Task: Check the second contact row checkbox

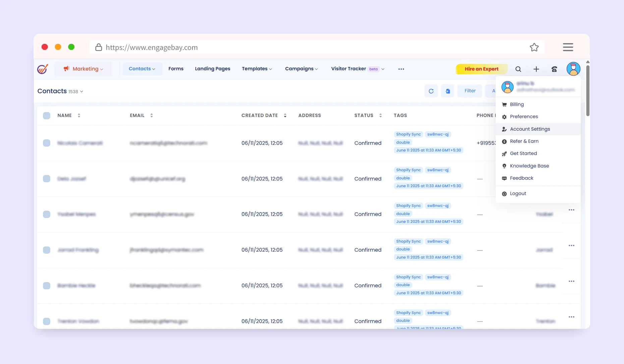Action: (x=47, y=179)
